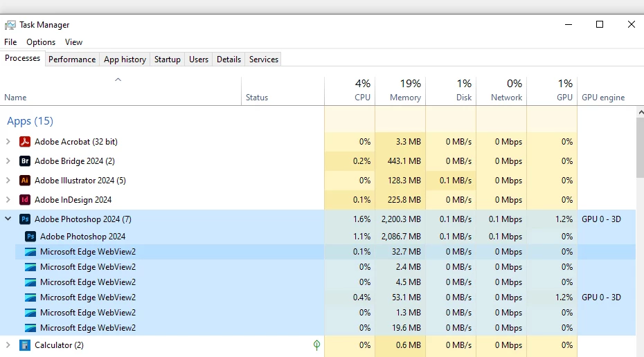Click the GPU engine column header
Screen dimensions: 644x357
[607, 91]
